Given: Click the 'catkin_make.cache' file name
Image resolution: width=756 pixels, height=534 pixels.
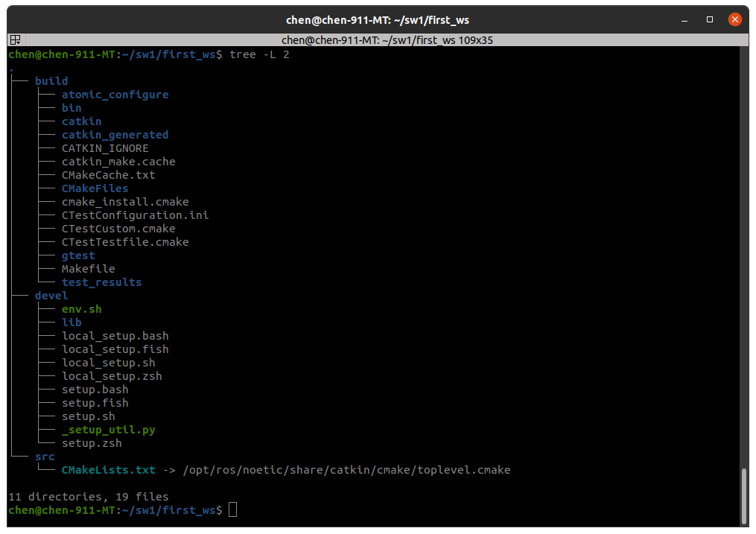Looking at the screenshot, I should 118,162.
